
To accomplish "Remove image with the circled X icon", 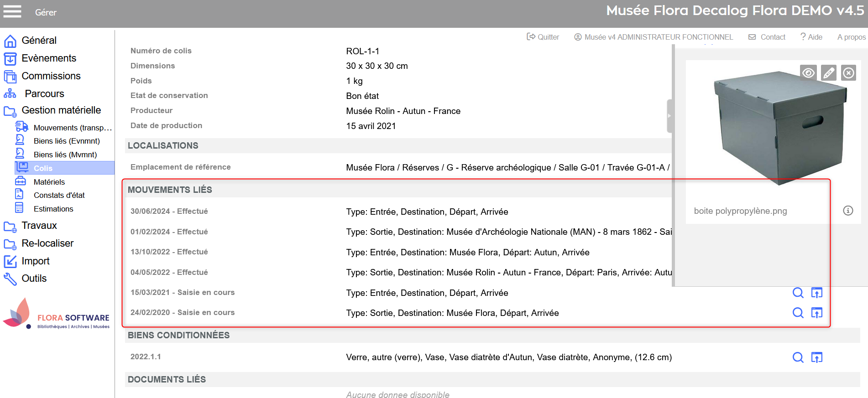I will tap(848, 73).
